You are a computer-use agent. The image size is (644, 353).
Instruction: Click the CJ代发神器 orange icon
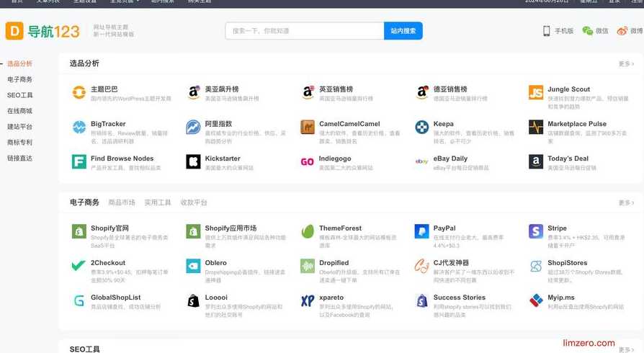(x=422, y=266)
